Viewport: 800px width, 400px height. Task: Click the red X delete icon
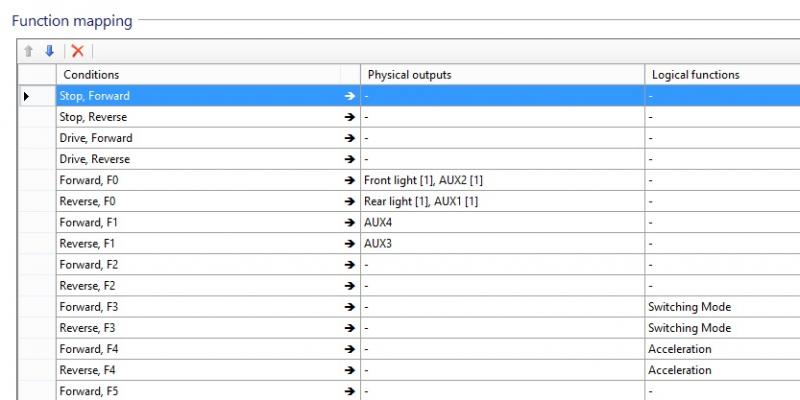pos(78,51)
